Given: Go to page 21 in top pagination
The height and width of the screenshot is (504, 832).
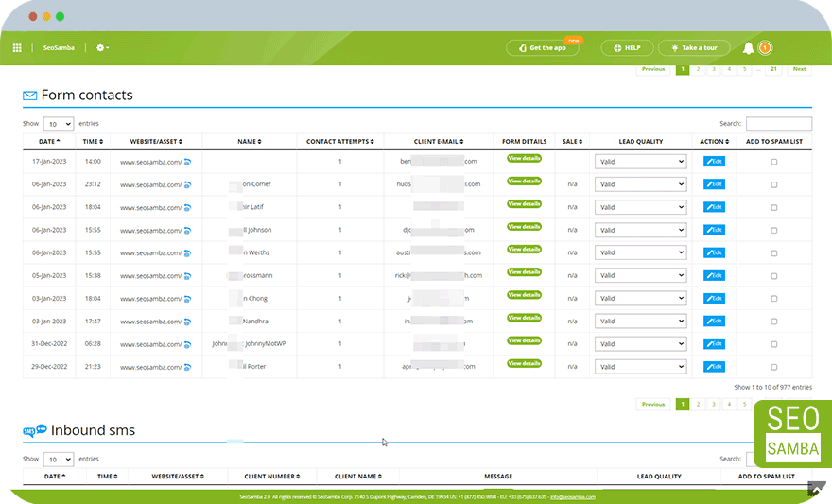Looking at the screenshot, I should pos(773,69).
